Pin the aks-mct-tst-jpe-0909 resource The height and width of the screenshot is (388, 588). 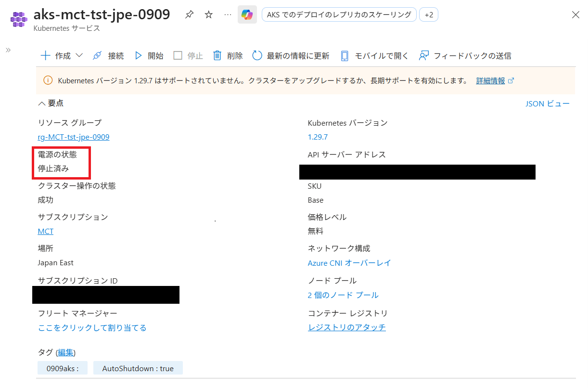pos(189,15)
